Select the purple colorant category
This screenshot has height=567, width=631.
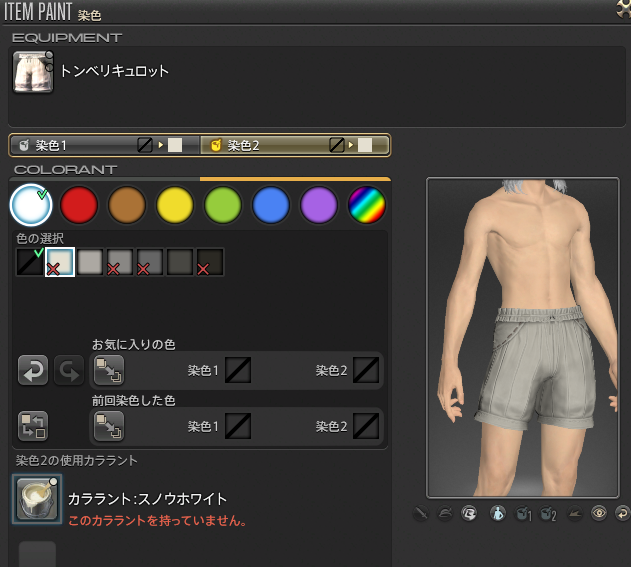pyautogui.click(x=318, y=205)
